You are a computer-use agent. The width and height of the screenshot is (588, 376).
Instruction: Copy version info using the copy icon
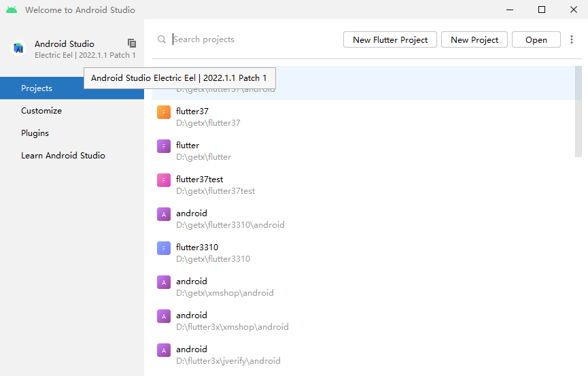[132, 43]
